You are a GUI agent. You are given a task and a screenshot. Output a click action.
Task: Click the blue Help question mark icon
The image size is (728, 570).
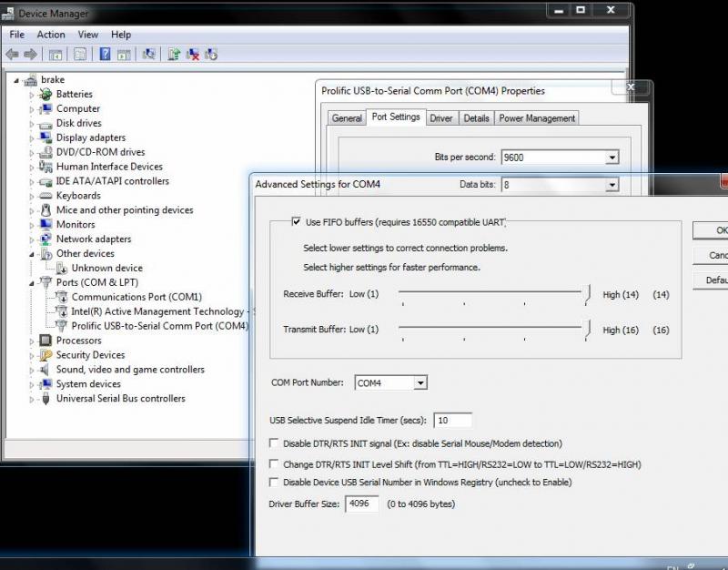105,55
